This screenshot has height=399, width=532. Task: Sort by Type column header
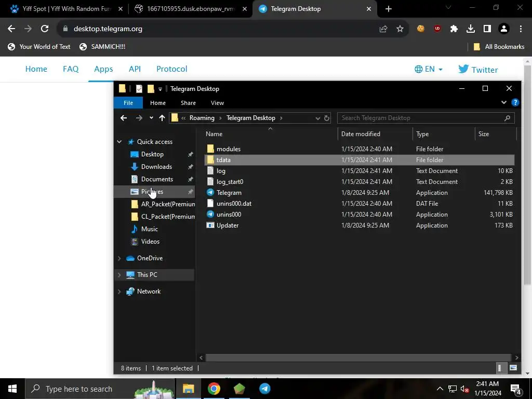pyautogui.click(x=422, y=134)
